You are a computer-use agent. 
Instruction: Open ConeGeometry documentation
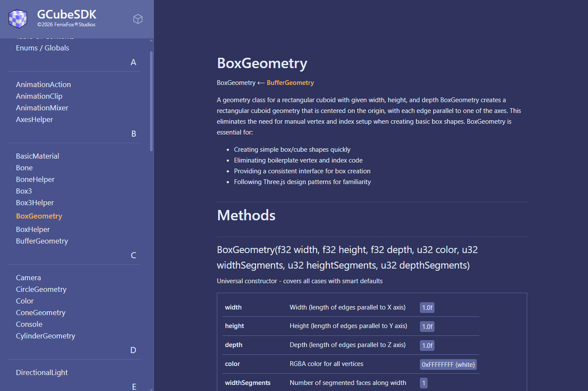(41, 313)
